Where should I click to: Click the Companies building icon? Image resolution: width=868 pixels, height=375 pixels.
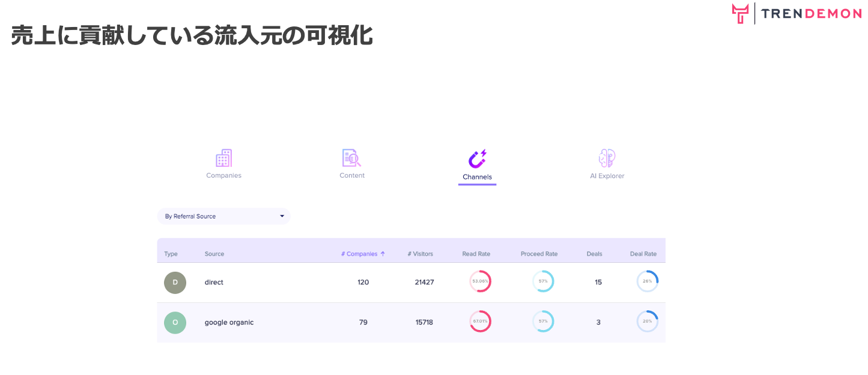pyautogui.click(x=223, y=158)
